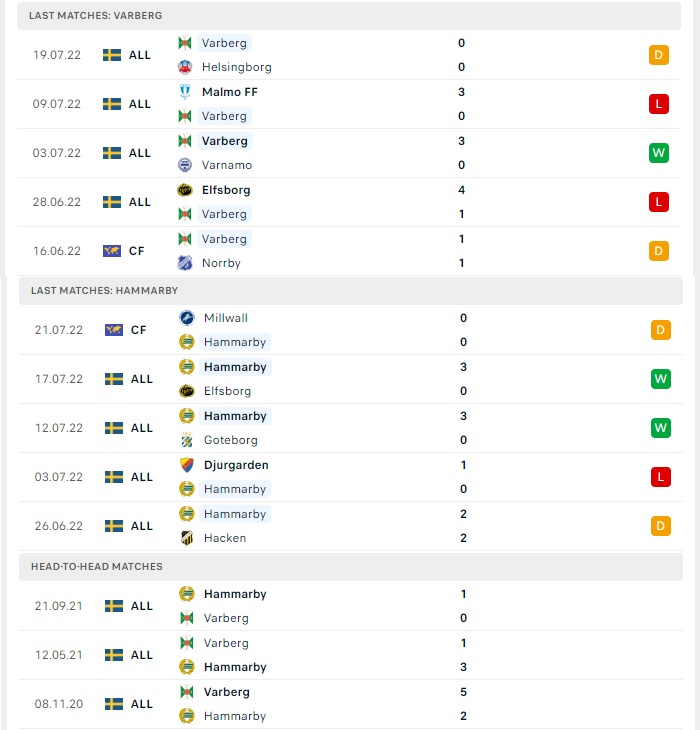This screenshot has width=700, height=730.
Task: Click the L badge for Elfsborg vs Varberg
Action: [x=659, y=202]
